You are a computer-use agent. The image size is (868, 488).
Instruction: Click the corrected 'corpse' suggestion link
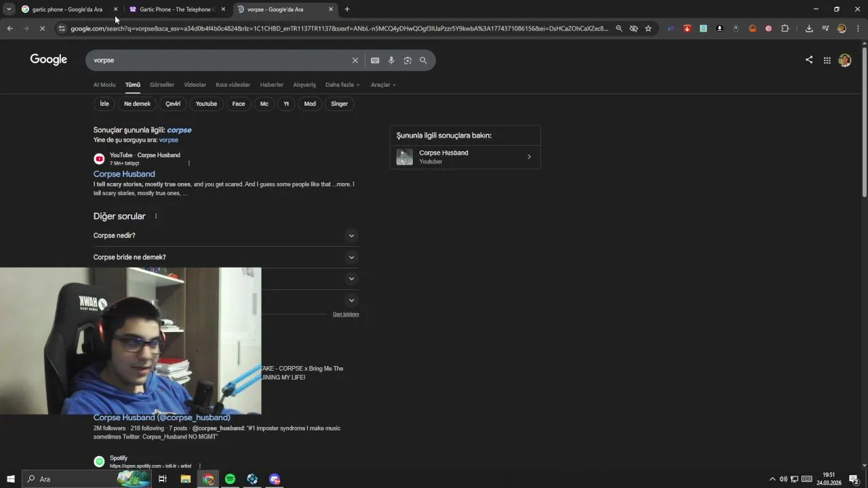179,130
